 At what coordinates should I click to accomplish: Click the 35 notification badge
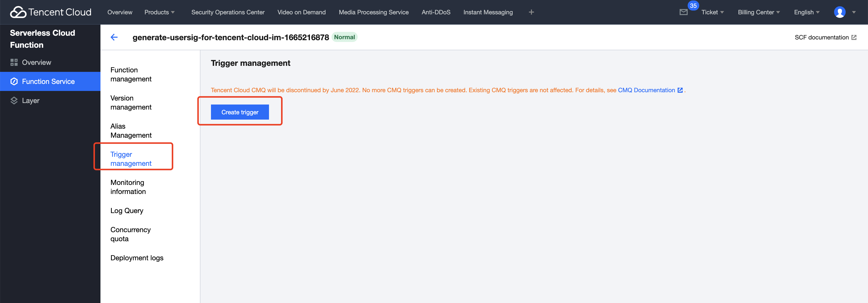(x=693, y=6)
